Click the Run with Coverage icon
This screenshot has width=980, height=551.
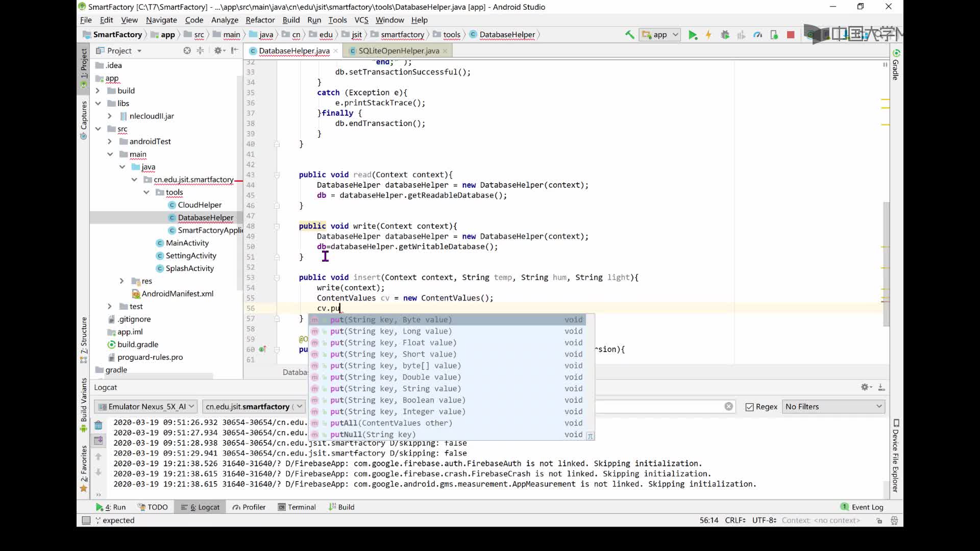741,35
